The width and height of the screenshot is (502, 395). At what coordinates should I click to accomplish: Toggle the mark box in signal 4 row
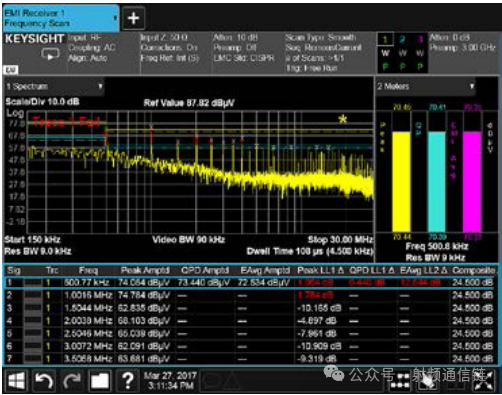click(33, 321)
